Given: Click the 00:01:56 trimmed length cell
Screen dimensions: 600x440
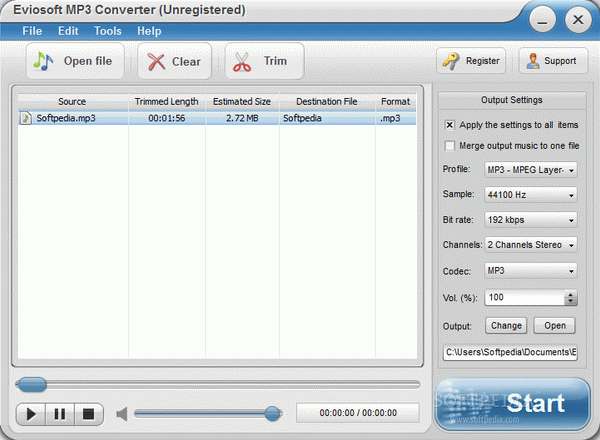Looking at the screenshot, I should (x=167, y=118).
